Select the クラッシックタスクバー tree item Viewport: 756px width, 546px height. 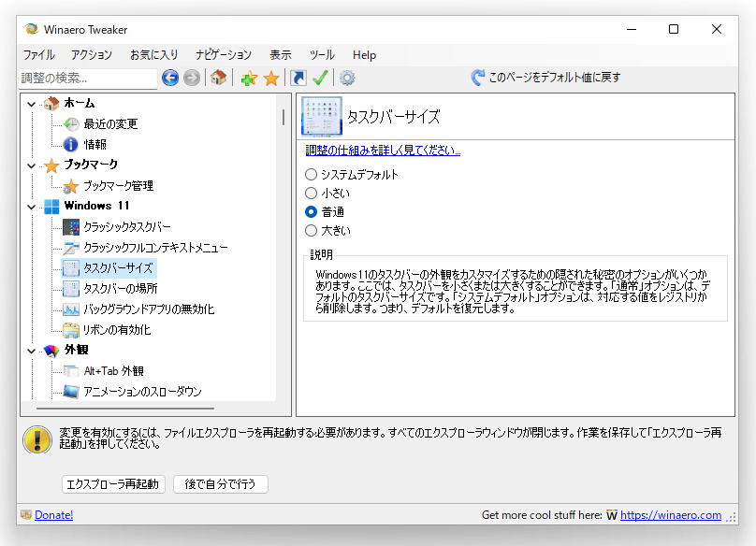pos(127,227)
